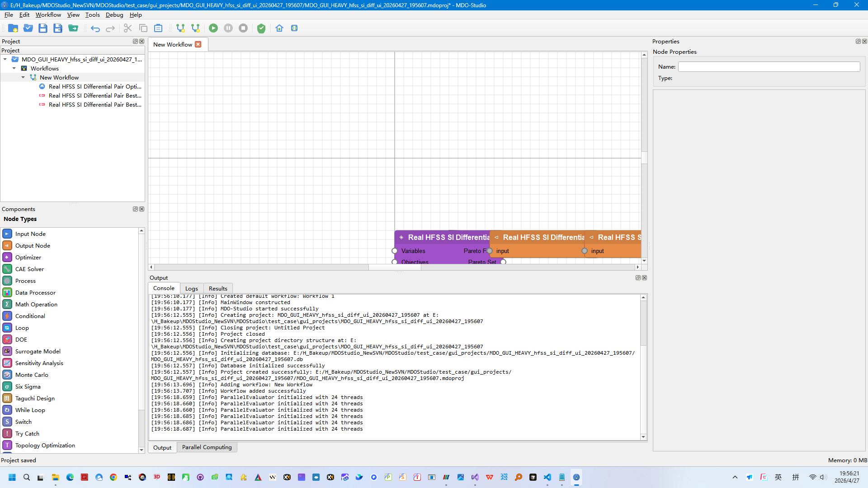Click the Name field in Node Properties
The image size is (868, 488).
point(769,67)
